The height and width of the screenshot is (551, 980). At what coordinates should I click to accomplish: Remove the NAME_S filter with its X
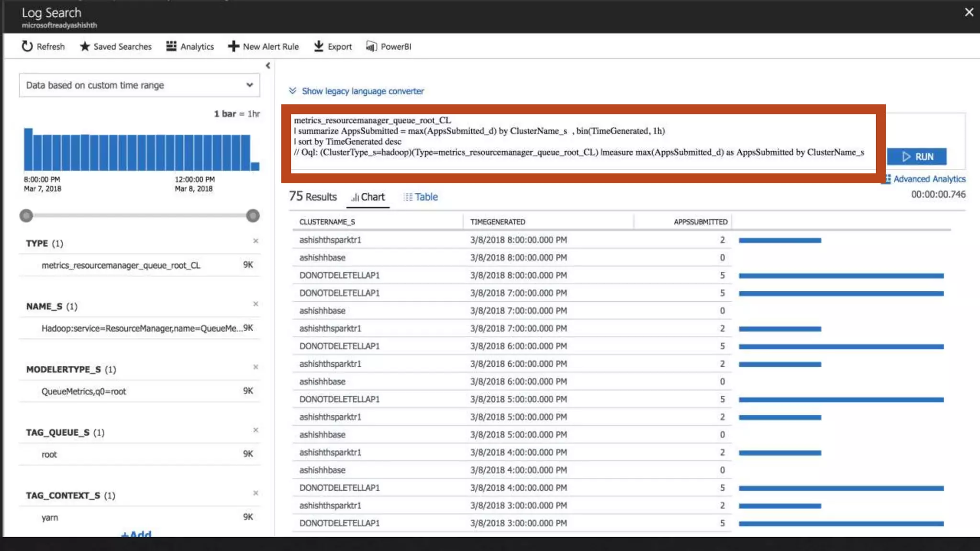click(x=256, y=304)
